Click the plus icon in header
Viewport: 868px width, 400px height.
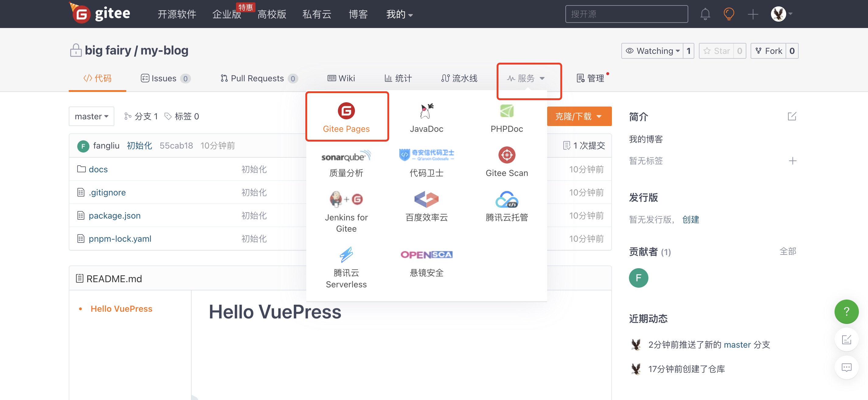pyautogui.click(x=752, y=14)
